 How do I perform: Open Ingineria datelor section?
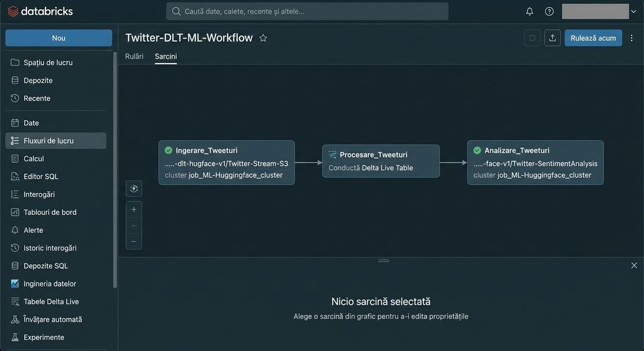56,284
